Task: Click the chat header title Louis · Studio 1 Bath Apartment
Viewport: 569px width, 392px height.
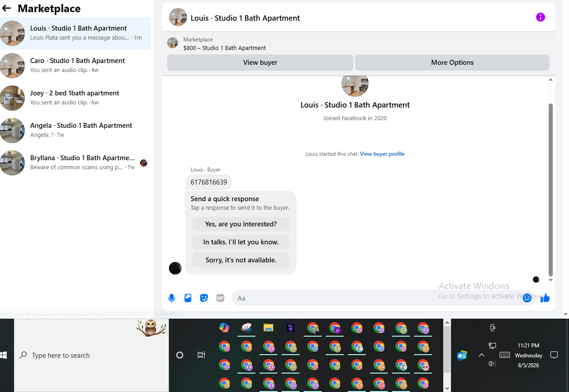Action: [245, 18]
